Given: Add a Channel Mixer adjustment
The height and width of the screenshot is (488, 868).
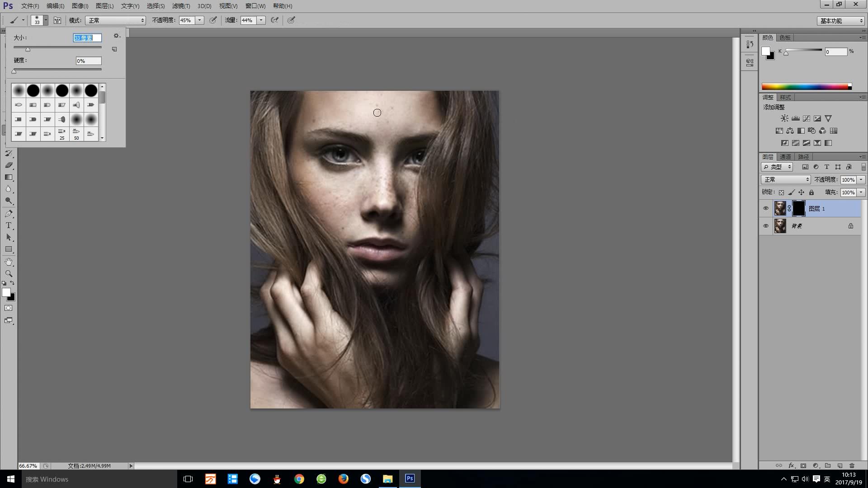Looking at the screenshot, I should (823, 131).
